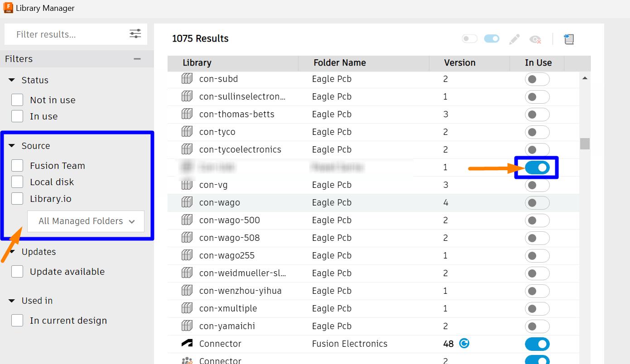Open the All Managed Folders dropdown
Viewport: 630px width, 364px height.
tap(86, 221)
